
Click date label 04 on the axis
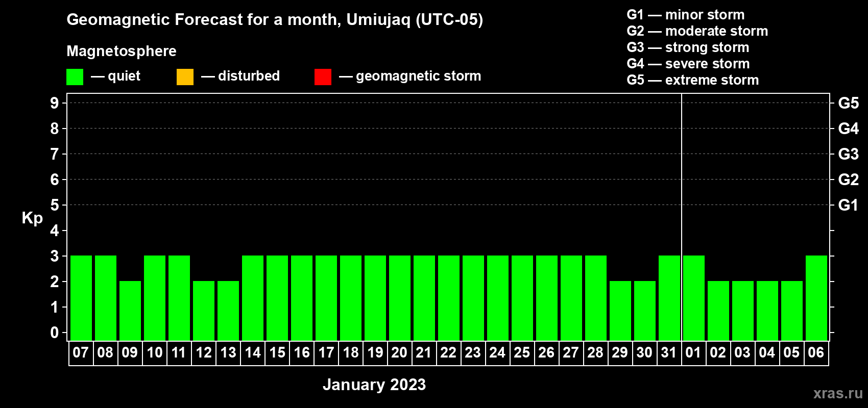click(x=767, y=353)
